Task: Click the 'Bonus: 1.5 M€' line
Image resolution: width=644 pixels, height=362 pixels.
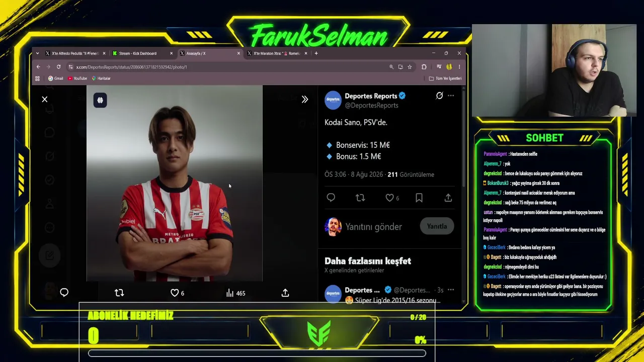Action: tap(358, 156)
